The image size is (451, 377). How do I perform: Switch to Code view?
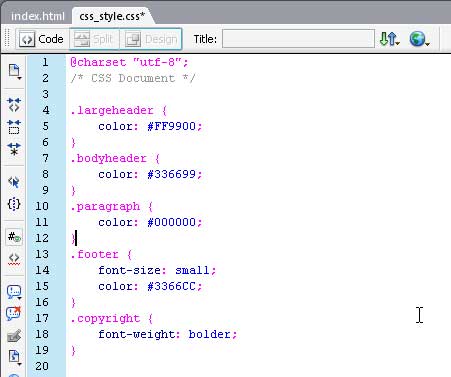click(x=42, y=39)
